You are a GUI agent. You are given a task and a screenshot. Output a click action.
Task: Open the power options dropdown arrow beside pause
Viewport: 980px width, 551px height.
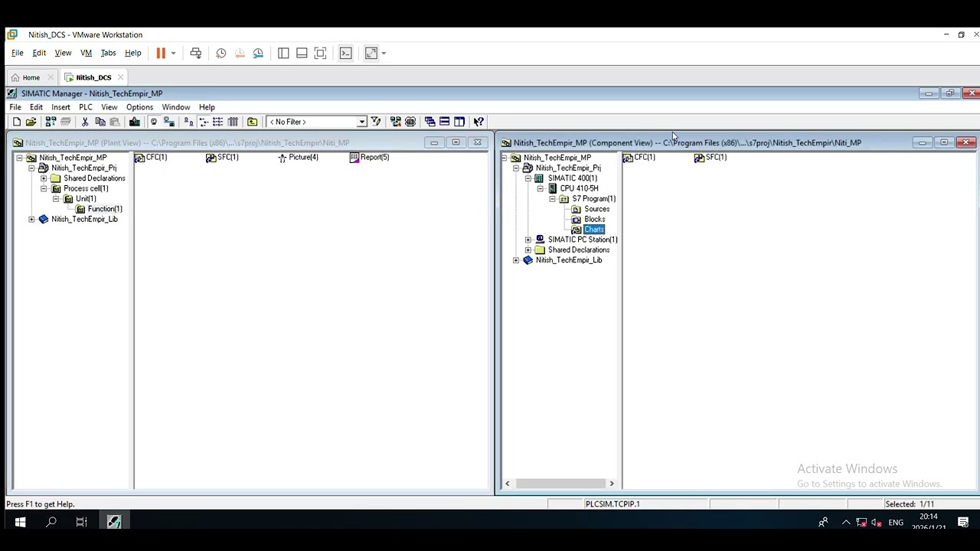click(x=173, y=53)
